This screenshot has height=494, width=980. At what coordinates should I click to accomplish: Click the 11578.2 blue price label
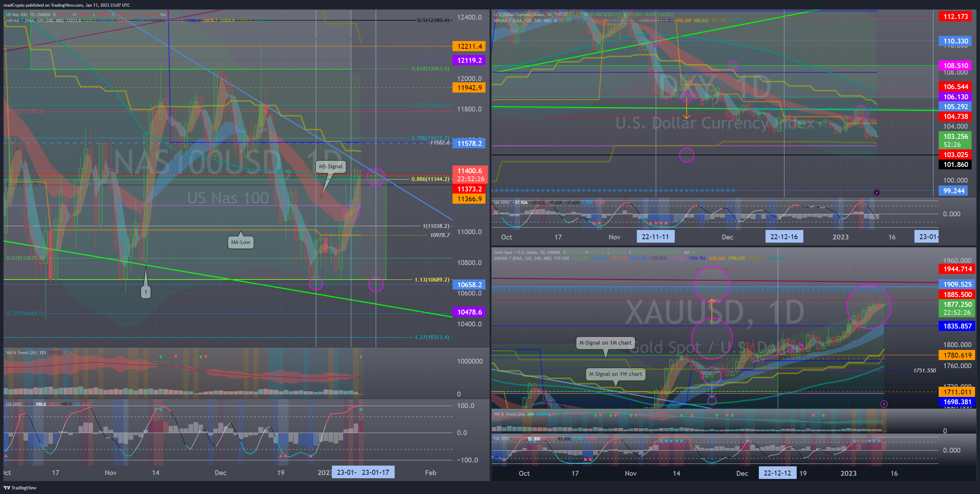pos(469,143)
